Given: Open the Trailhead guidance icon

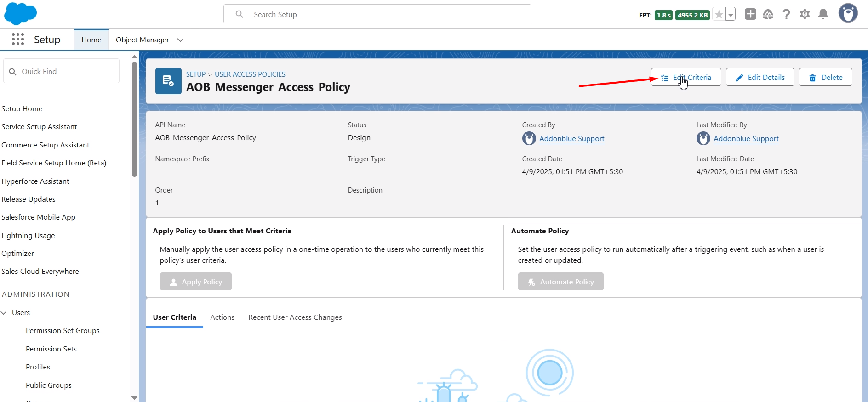Looking at the screenshot, I should pyautogui.click(x=768, y=15).
